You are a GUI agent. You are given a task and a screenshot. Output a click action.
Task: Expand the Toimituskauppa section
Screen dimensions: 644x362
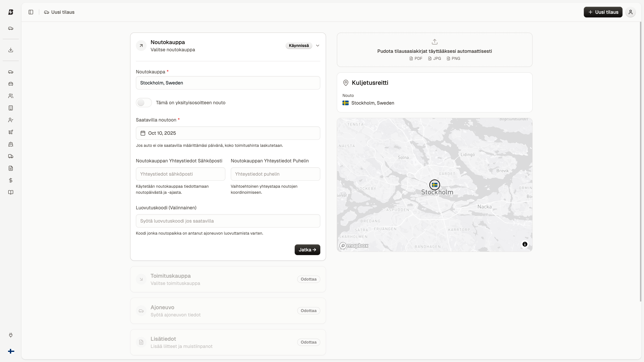[x=228, y=279]
